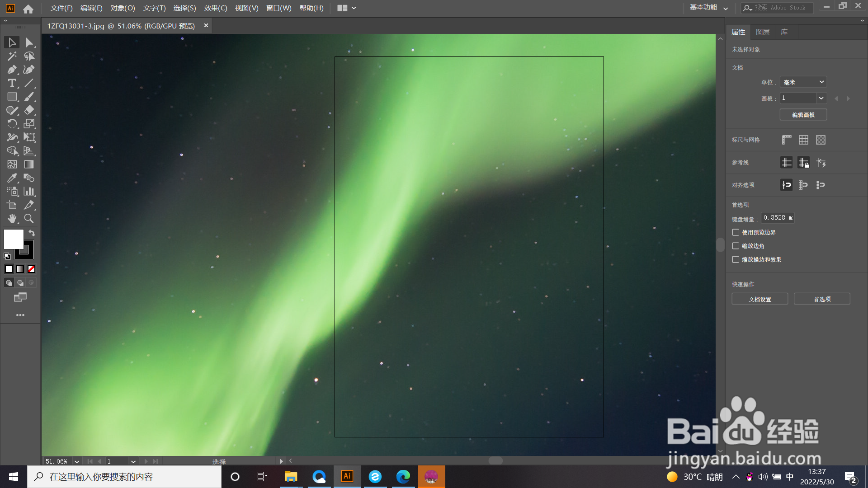Image resolution: width=868 pixels, height=488 pixels.
Task: Select the Type tool
Action: point(12,83)
